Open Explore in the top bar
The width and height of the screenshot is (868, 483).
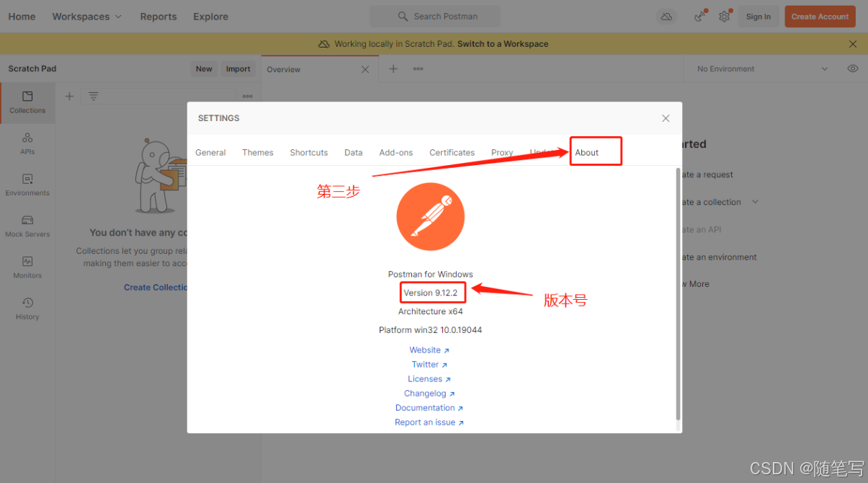pyautogui.click(x=210, y=17)
